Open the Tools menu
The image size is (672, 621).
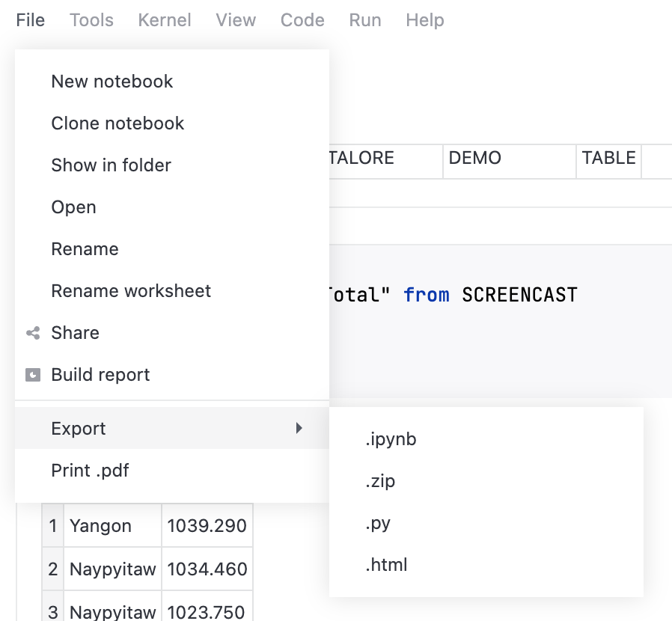[91, 20]
